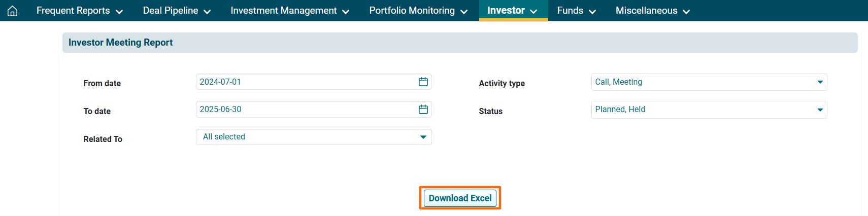This screenshot has width=868, height=216.
Task: Click into the From date field 2024-07-01
Action: click(305, 82)
